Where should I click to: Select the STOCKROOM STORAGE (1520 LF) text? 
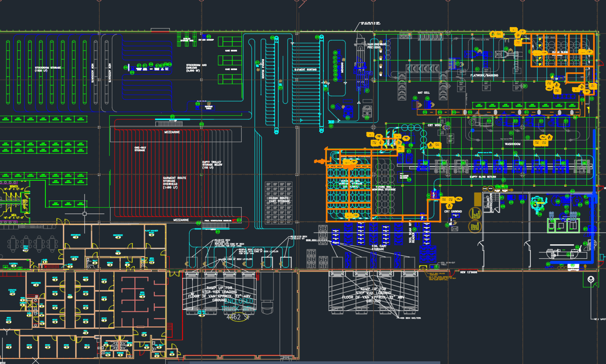pos(48,69)
